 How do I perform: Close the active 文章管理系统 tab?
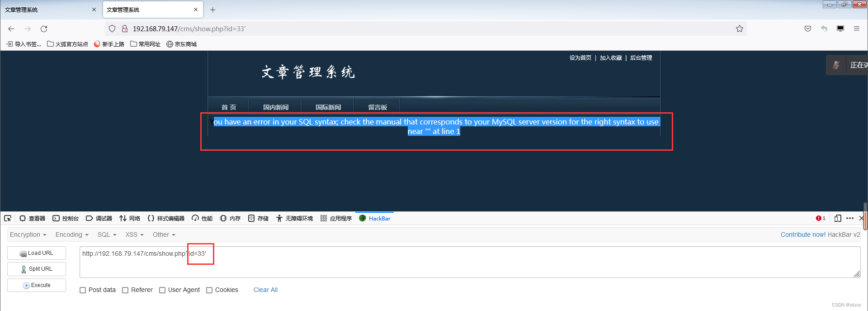pos(196,10)
